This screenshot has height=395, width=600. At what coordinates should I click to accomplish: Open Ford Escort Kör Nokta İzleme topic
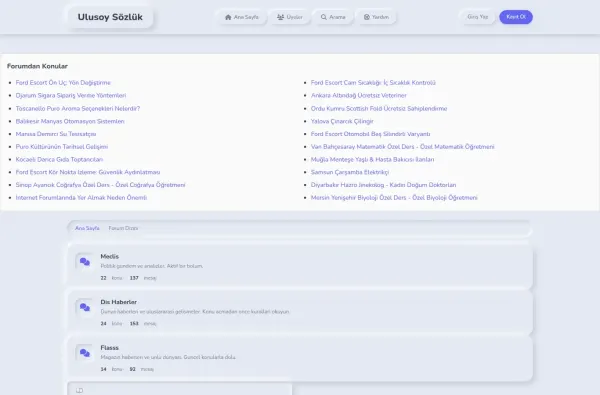pos(88,172)
